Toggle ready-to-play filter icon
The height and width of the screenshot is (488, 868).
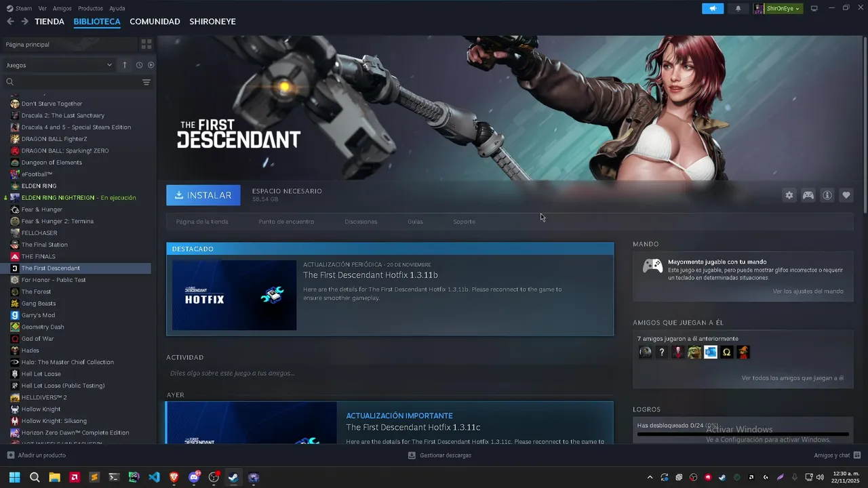tap(151, 65)
